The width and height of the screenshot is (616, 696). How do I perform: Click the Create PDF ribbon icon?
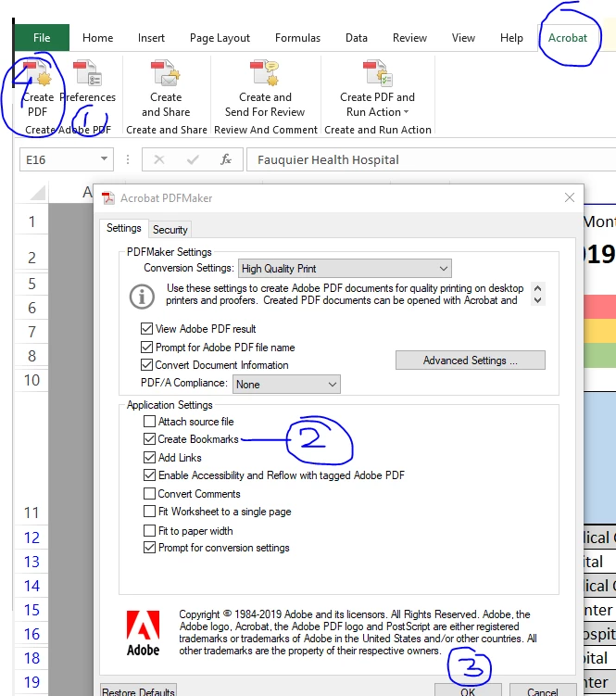coord(37,89)
